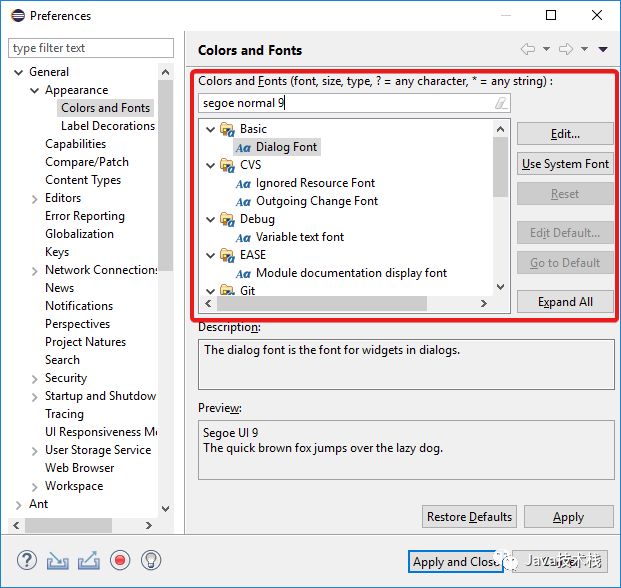Image resolution: width=621 pixels, height=588 pixels.
Task: Click the Apply button
Action: click(569, 516)
